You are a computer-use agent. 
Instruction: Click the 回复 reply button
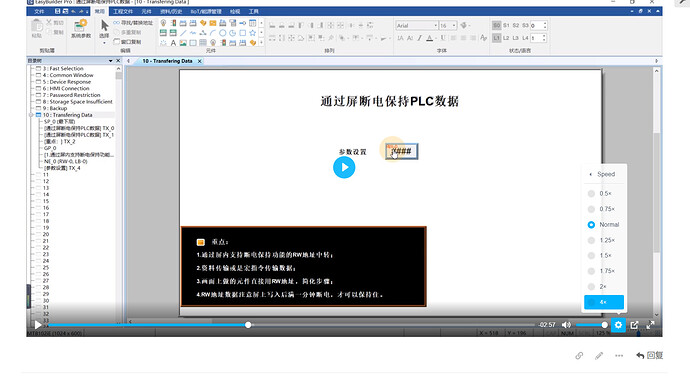click(650, 355)
